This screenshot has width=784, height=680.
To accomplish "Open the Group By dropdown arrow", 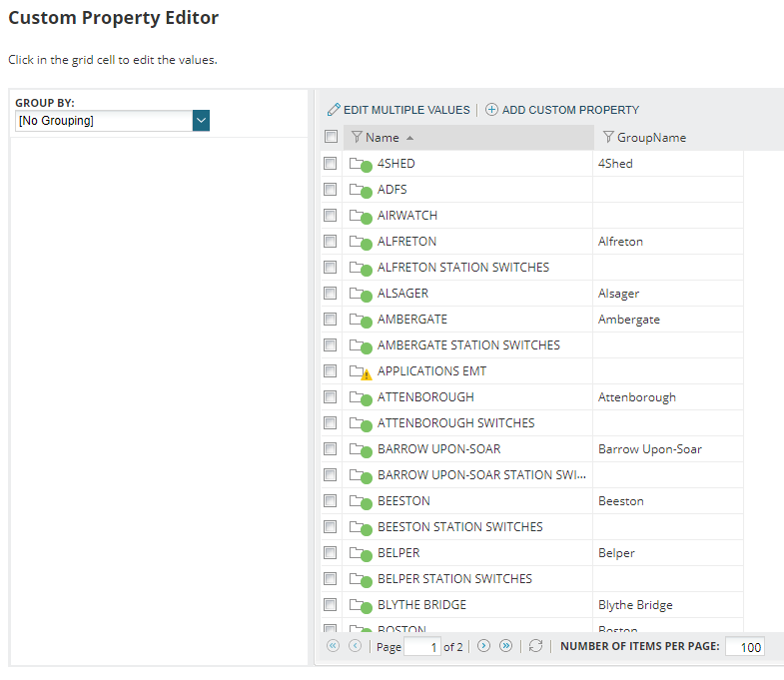I will (x=201, y=121).
